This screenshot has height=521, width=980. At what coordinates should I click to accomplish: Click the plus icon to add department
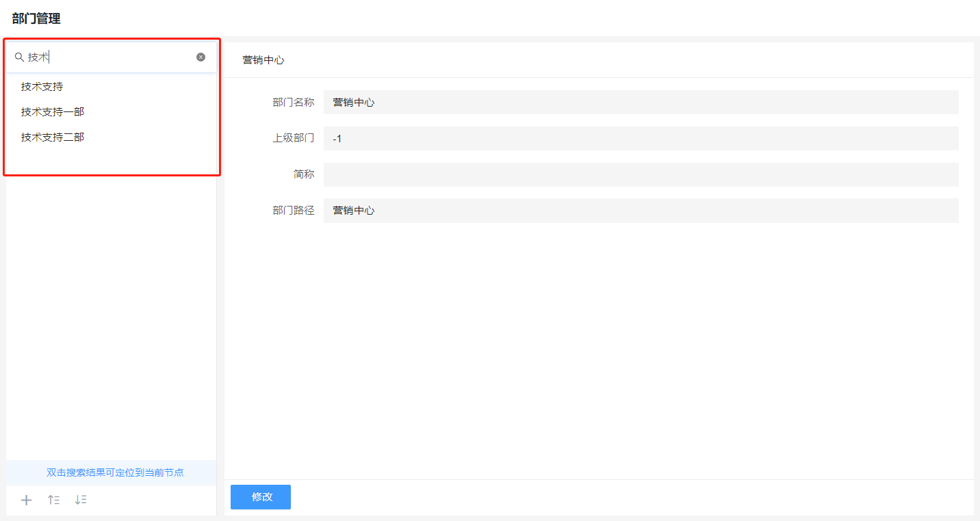(x=27, y=500)
